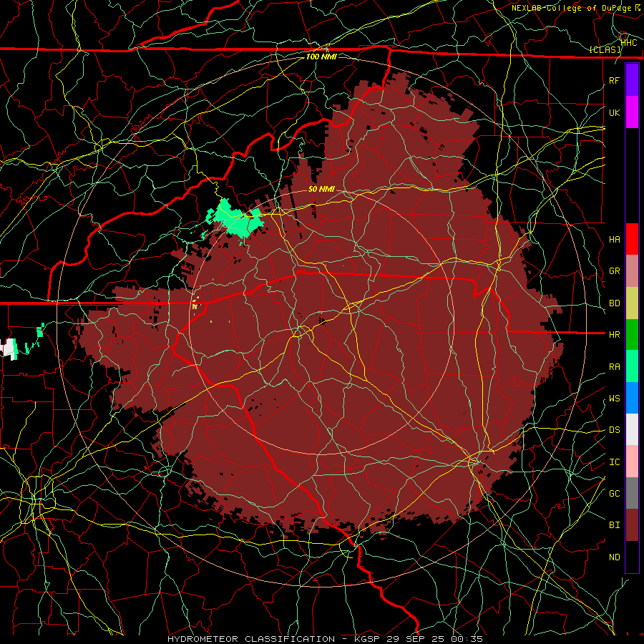The width and height of the screenshot is (644, 644).
Task: Click the BI dark red legend swatch
Action: (x=632, y=525)
